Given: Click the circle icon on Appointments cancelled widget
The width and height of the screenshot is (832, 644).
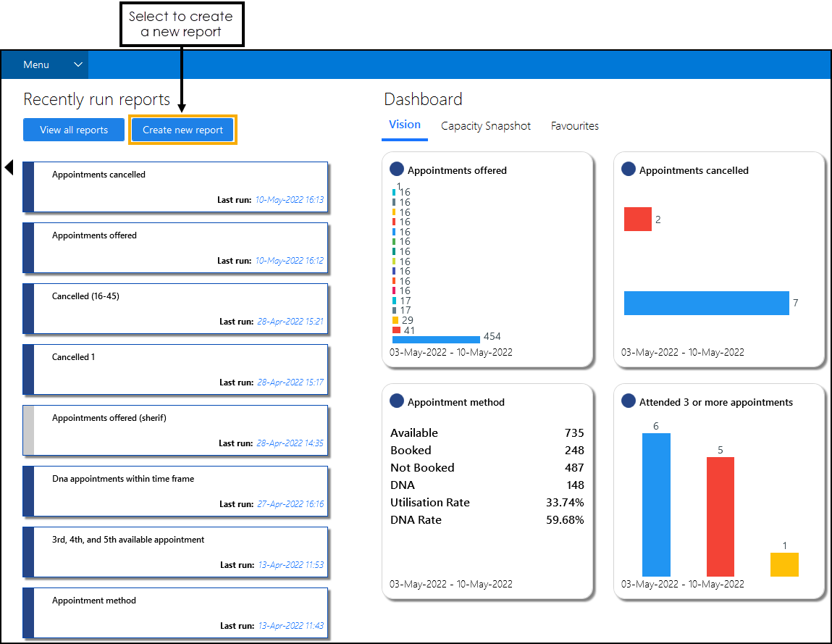Looking at the screenshot, I should [x=629, y=170].
